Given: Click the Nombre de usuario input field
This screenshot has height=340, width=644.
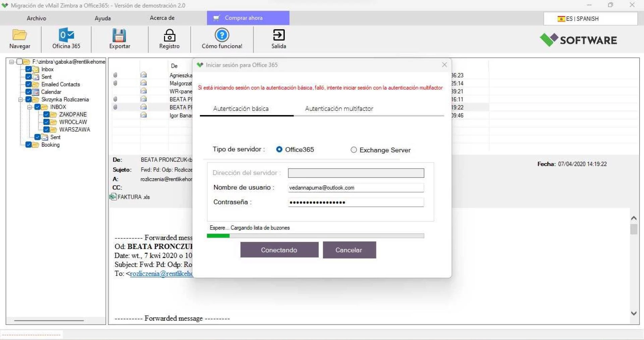Looking at the screenshot, I should pyautogui.click(x=356, y=188).
